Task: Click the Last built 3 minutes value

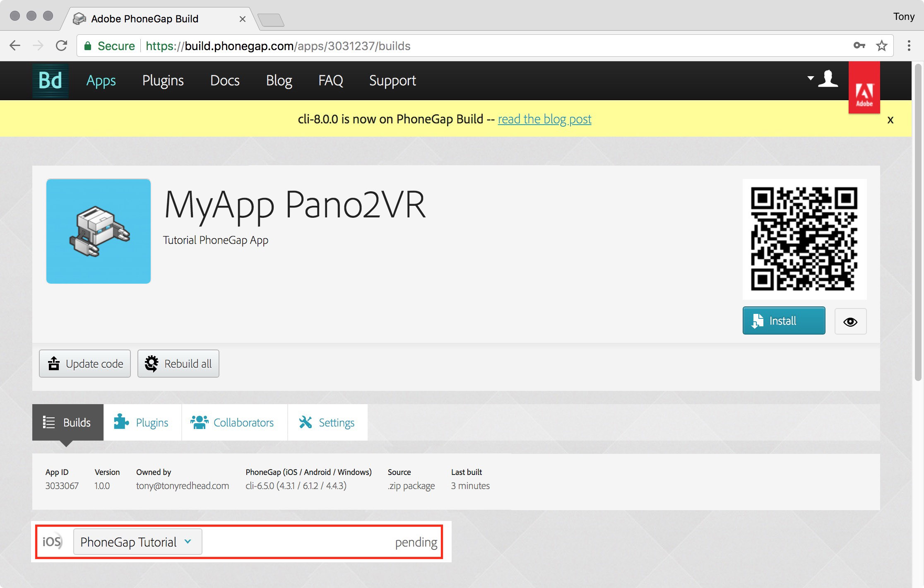Action: [x=470, y=486]
